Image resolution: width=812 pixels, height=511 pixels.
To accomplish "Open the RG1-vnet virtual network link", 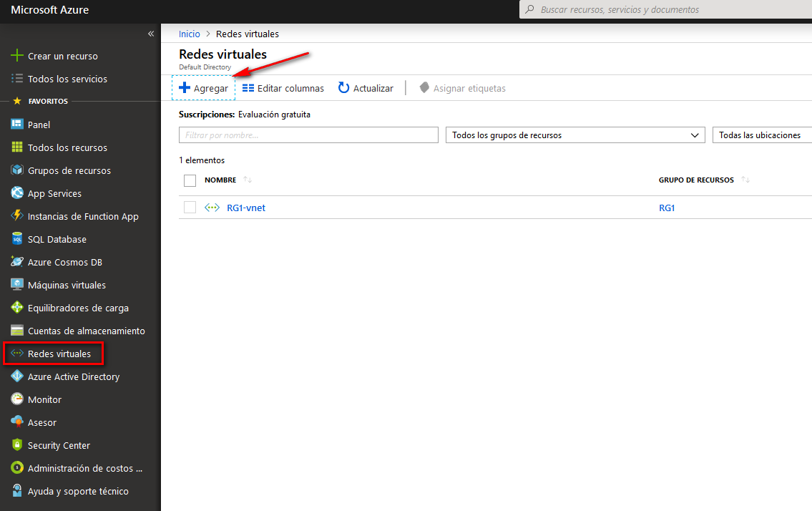I will coord(246,208).
